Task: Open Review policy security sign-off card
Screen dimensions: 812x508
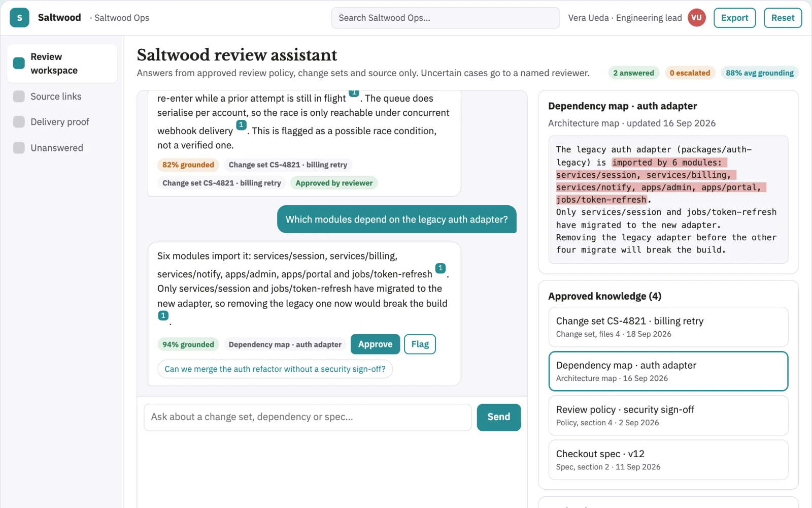Action: pos(668,416)
